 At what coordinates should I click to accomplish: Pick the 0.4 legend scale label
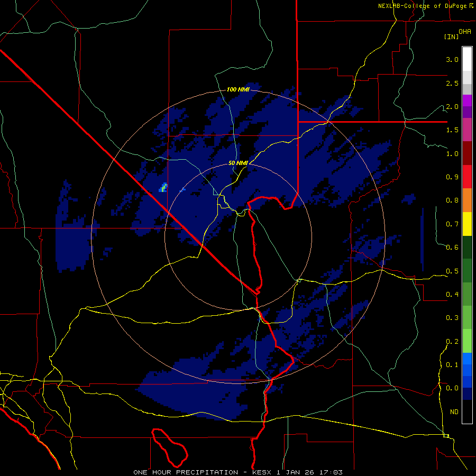coord(452,294)
